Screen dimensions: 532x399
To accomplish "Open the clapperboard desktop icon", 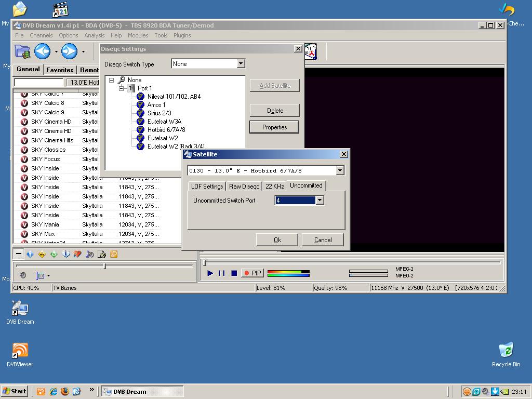I will [x=61, y=9].
